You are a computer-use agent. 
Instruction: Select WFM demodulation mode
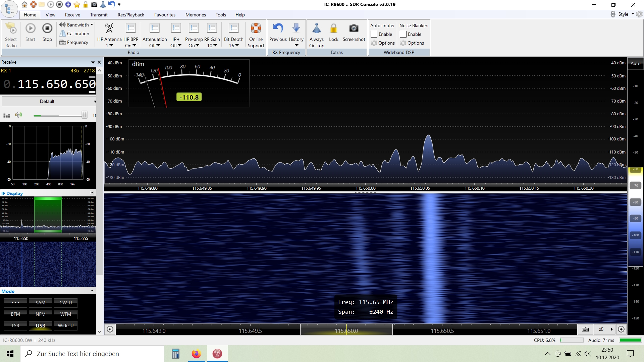[66, 314]
